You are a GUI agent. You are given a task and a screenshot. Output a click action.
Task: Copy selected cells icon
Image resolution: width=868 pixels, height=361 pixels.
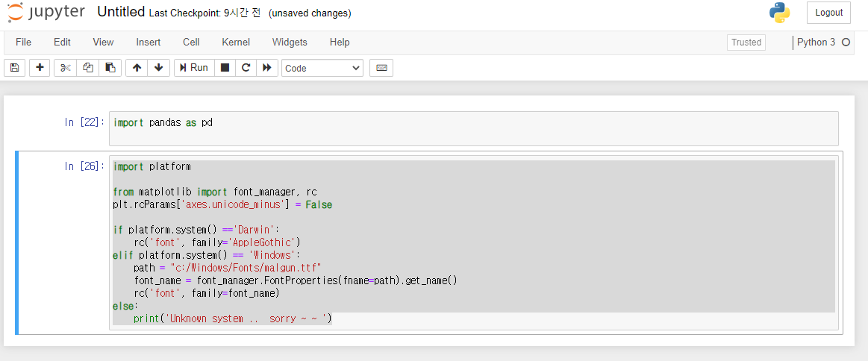click(87, 68)
